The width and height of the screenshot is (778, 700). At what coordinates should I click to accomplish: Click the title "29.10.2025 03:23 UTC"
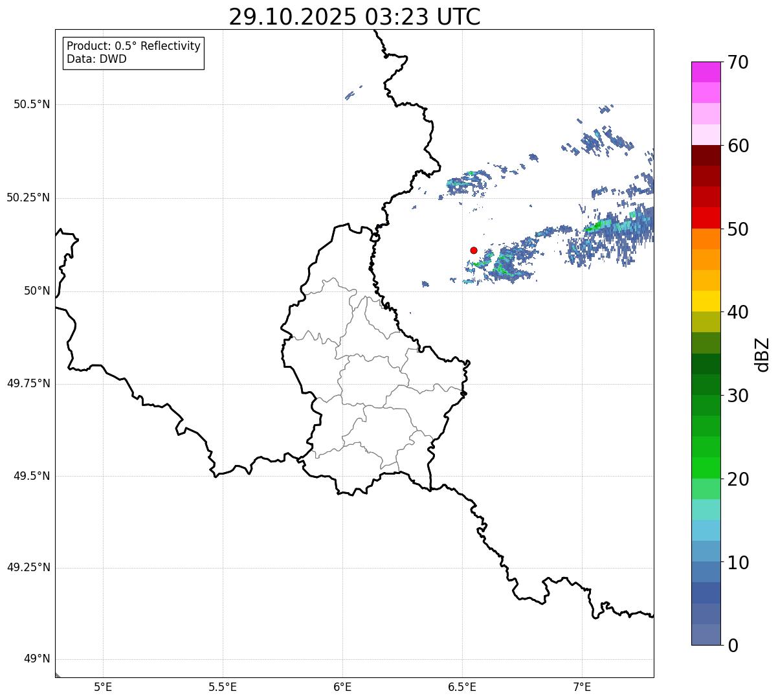click(x=355, y=17)
